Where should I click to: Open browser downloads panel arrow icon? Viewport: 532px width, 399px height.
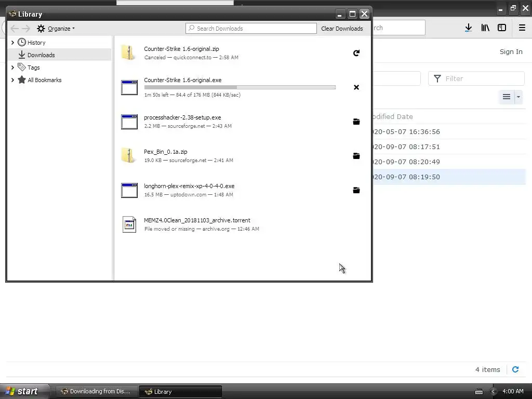(469, 28)
